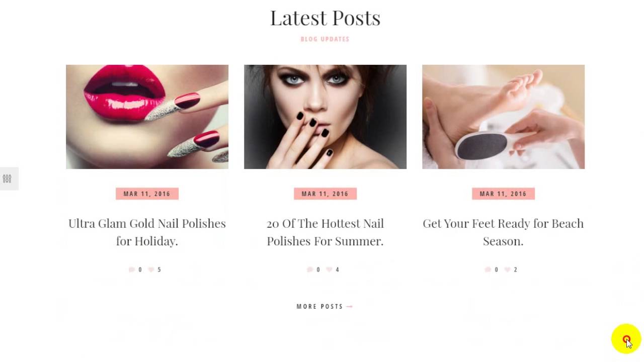Open the red lips nail post thumbnail

[x=147, y=117]
